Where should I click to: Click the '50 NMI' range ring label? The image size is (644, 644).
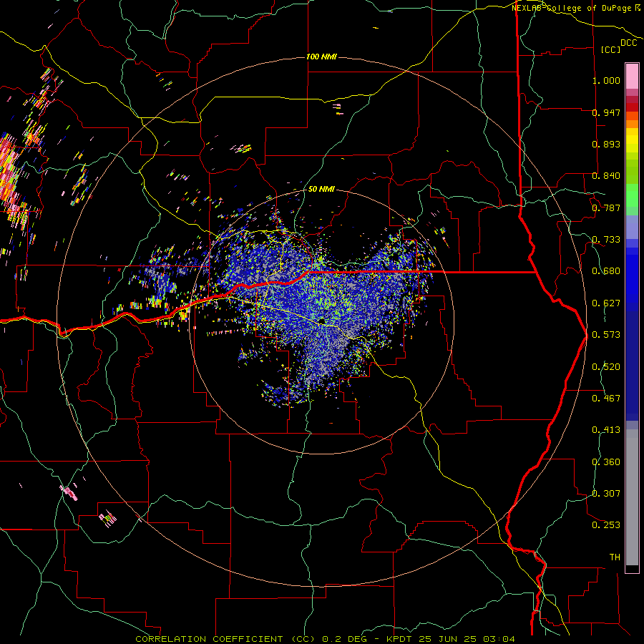click(321, 190)
